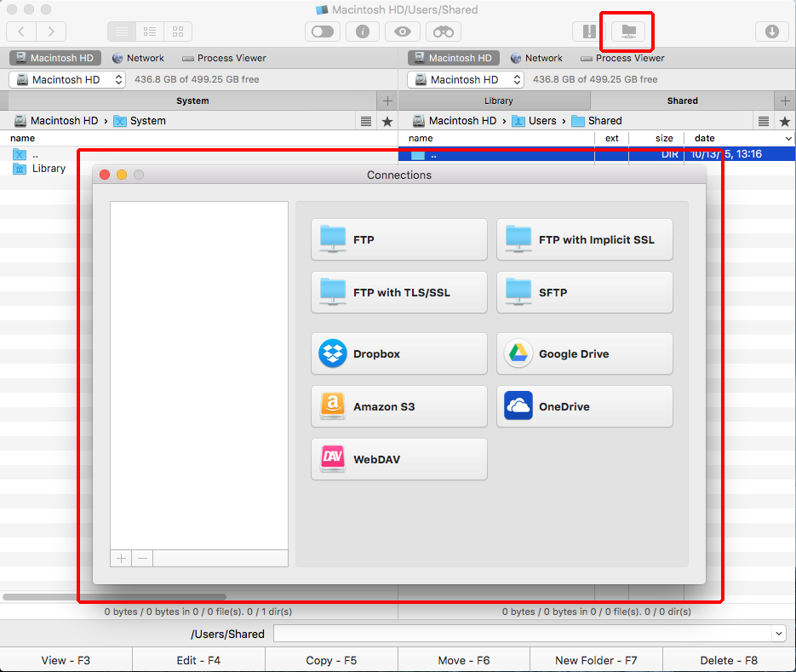Image resolution: width=796 pixels, height=672 pixels.
Task: Go forward with the toolbar forward arrow
Action: [51, 32]
